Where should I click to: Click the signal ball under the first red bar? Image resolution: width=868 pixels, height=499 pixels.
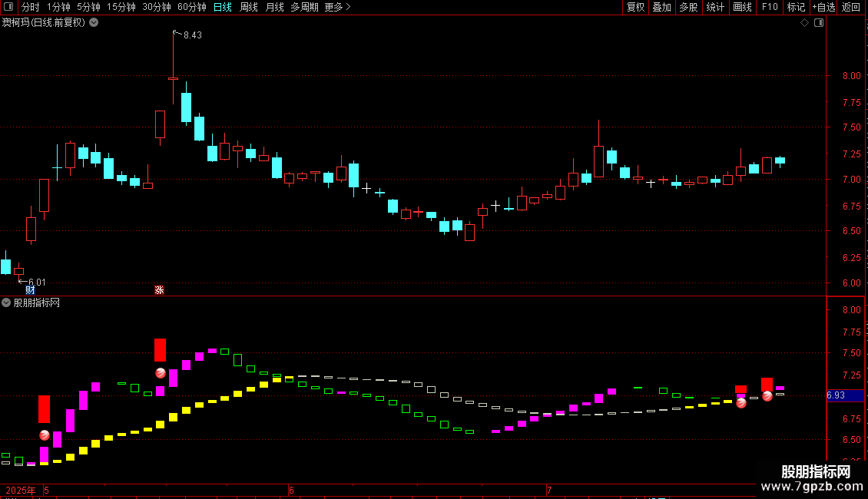tap(45, 435)
